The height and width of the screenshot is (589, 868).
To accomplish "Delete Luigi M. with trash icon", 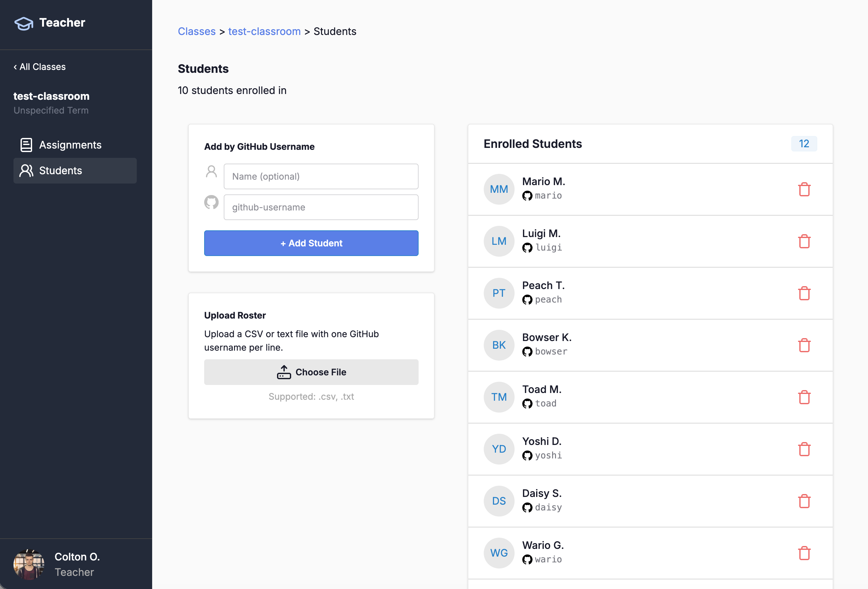I will (804, 241).
